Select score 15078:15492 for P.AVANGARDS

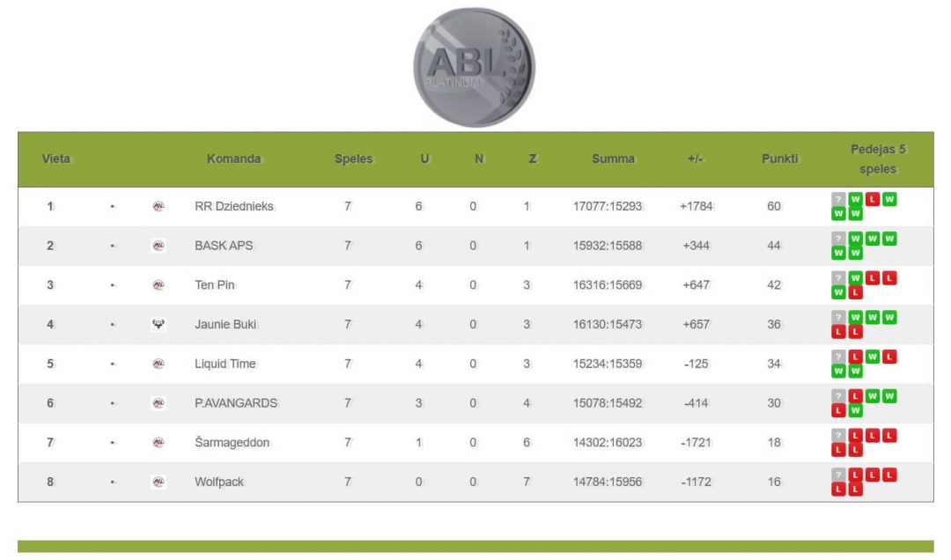coord(607,403)
